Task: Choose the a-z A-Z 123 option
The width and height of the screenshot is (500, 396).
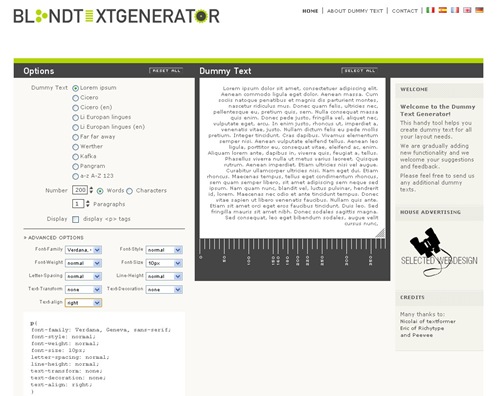Action: click(76, 176)
